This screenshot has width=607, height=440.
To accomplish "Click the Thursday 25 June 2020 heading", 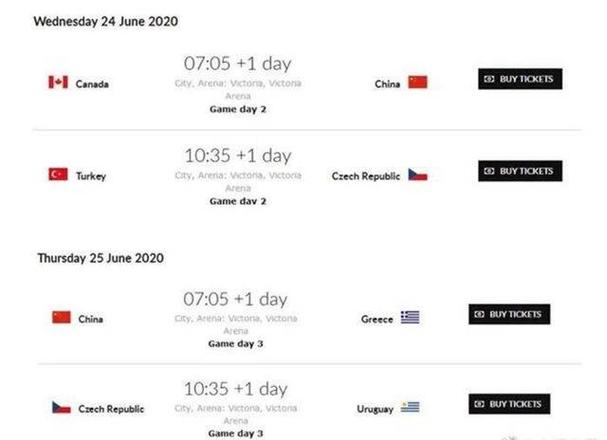I will (101, 258).
